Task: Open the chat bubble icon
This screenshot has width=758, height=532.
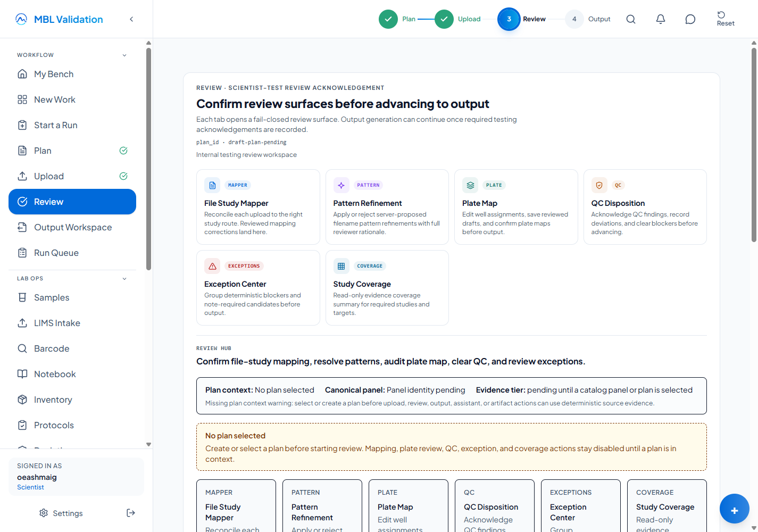Action: tap(690, 19)
